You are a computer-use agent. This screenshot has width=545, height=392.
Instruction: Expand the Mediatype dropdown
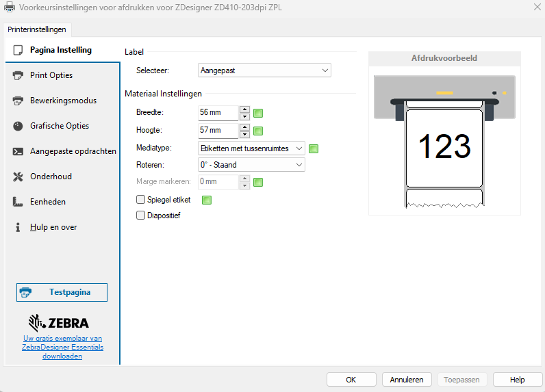(251, 148)
